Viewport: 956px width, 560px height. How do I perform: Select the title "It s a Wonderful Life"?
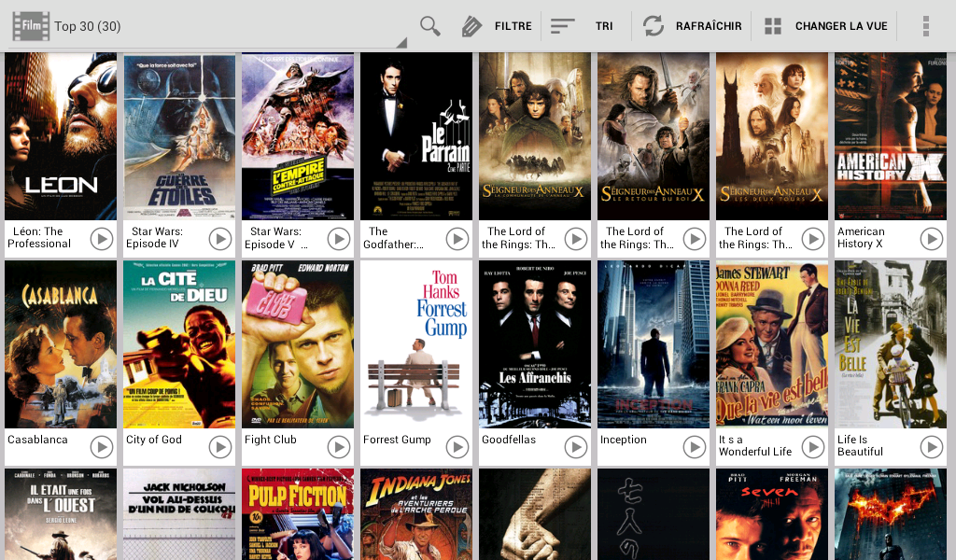click(754, 445)
